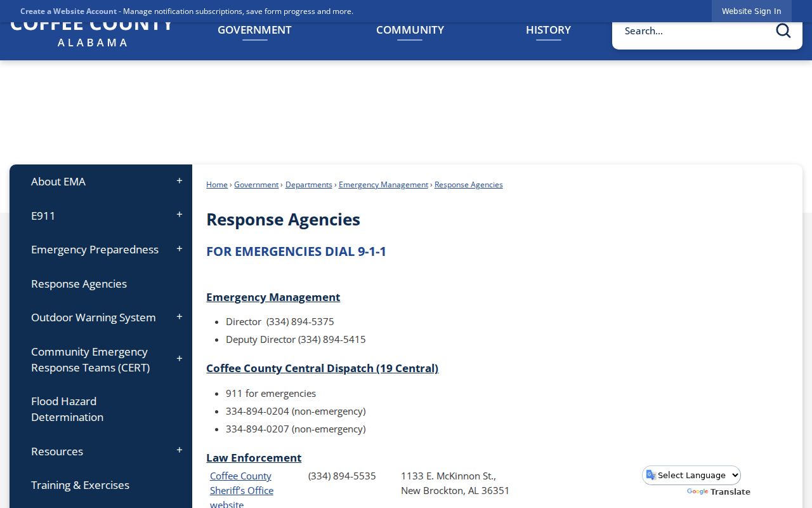Go to Response Agencies in sidebar
812x508 pixels.
(x=79, y=284)
